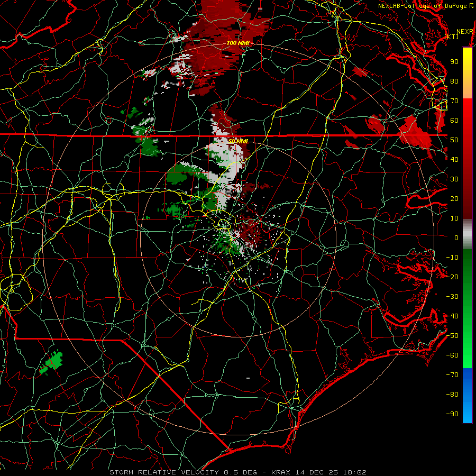Screen dimensions: 476x476
Task: Click the positive 70 scale label
Action: pos(454,101)
